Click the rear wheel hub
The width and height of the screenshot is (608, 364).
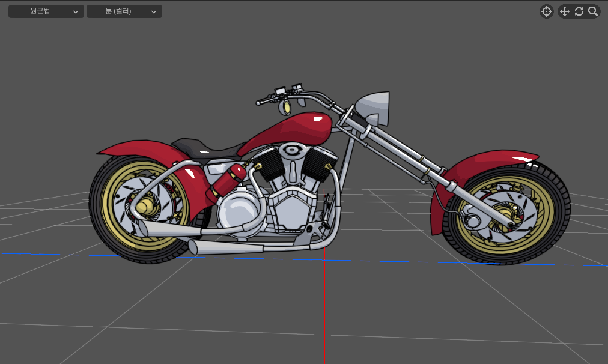pyautogui.click(x=144, y=207)
